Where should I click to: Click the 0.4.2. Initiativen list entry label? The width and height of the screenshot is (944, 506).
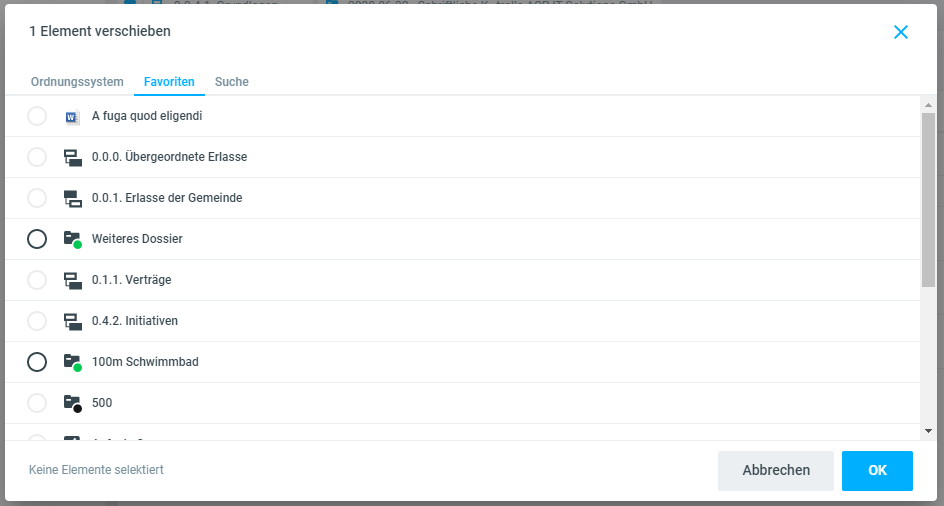[134, 321]
